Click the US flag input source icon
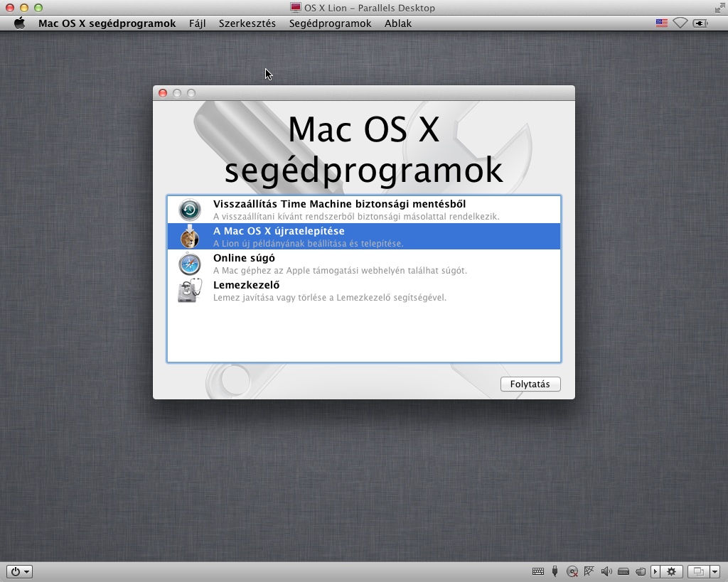 coord(662,23)
